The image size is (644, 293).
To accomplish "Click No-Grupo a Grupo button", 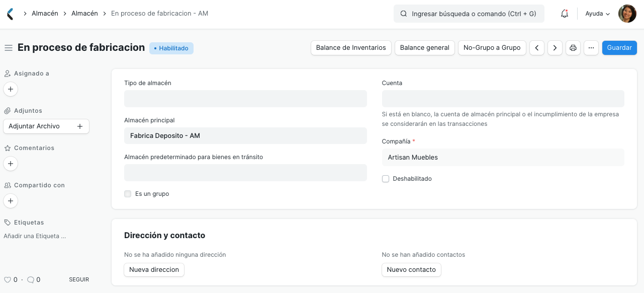I will point(492,48).
